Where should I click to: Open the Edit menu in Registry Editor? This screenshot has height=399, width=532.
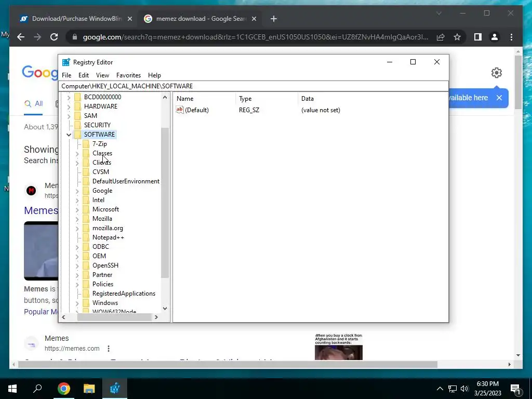[x=84, y=75]
